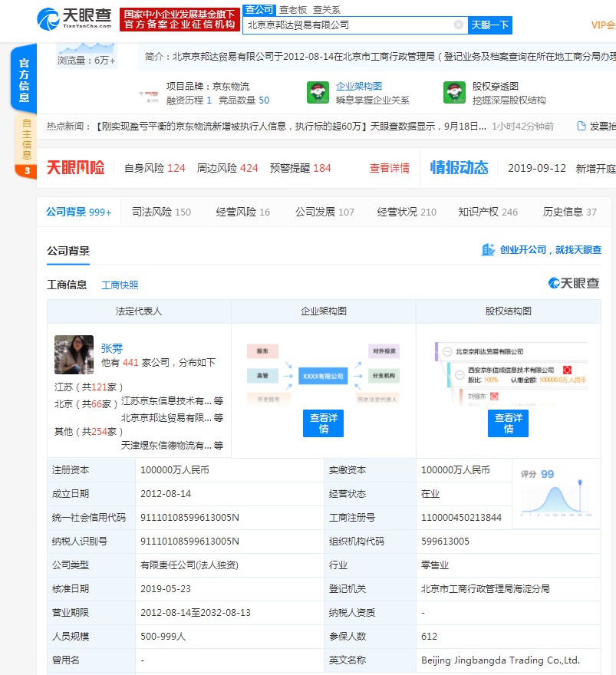This screenshot has width=616, height=675.
Task: Click the red icon next to 刘强东
Action: 494,396
